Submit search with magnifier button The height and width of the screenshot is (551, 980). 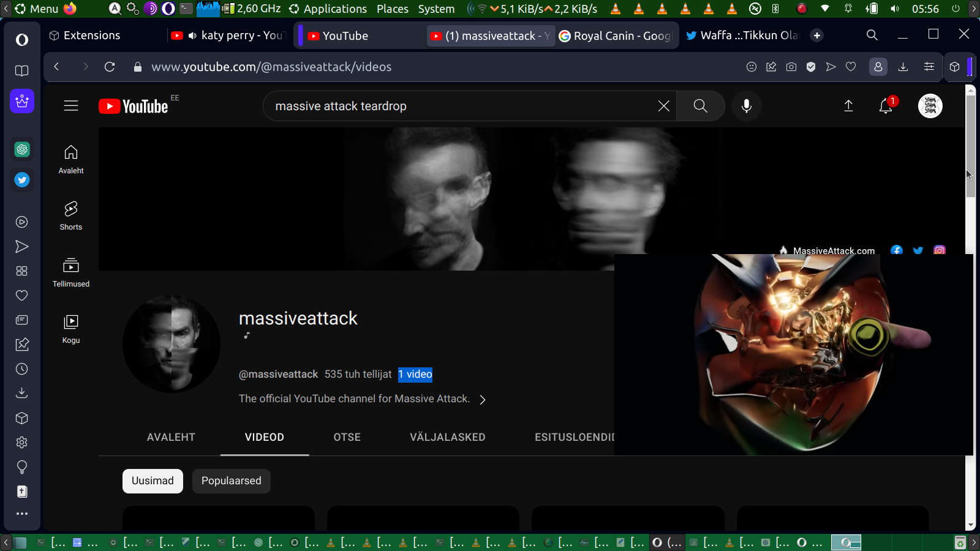click(x=701, y=106)
